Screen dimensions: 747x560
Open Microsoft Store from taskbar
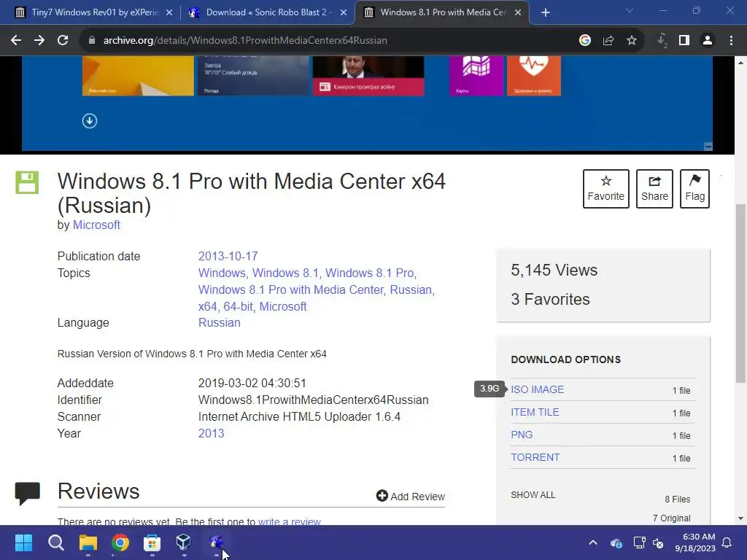click(x=152, y=542)
